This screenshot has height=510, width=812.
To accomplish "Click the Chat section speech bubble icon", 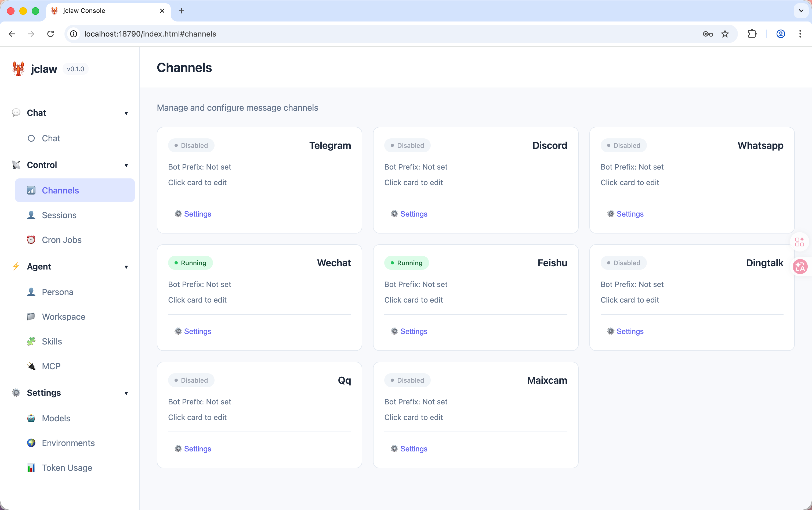I will click(16, 113).
